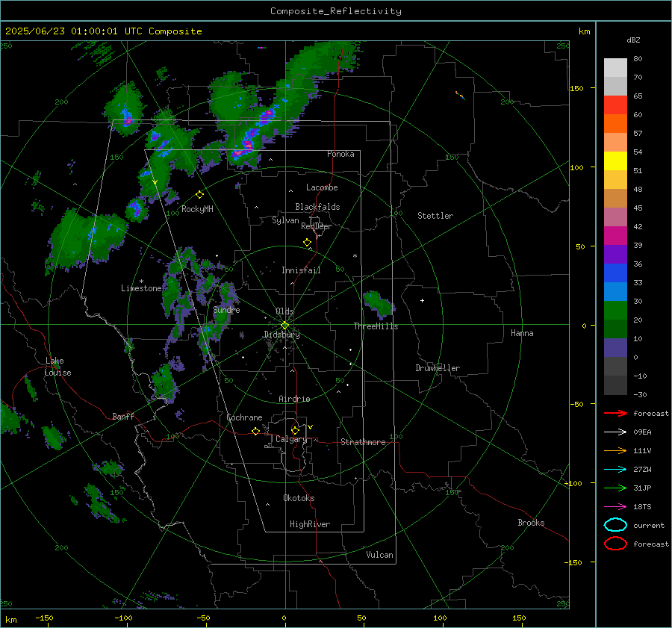Click the dBZ scale heading
This screenshot has height=628, width=672.
coord(633,40)
